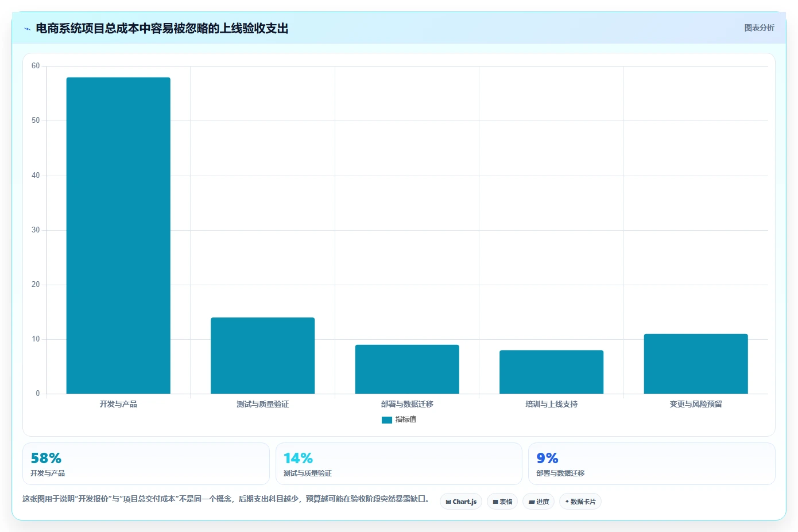Click the 图表分析 label in header
The height and width of the screenshot is (532, 798).
pos(759,28)
